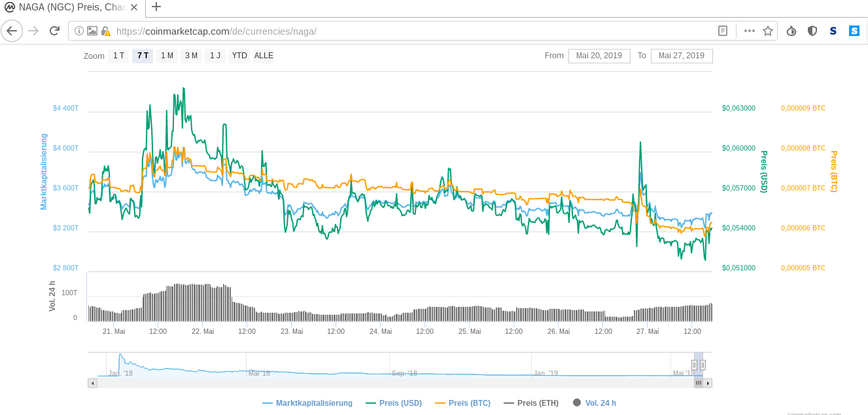868x415 pixels.
Task: Click the padlock security warning icon
Action: pyautogui.click(x=105, y=31)
